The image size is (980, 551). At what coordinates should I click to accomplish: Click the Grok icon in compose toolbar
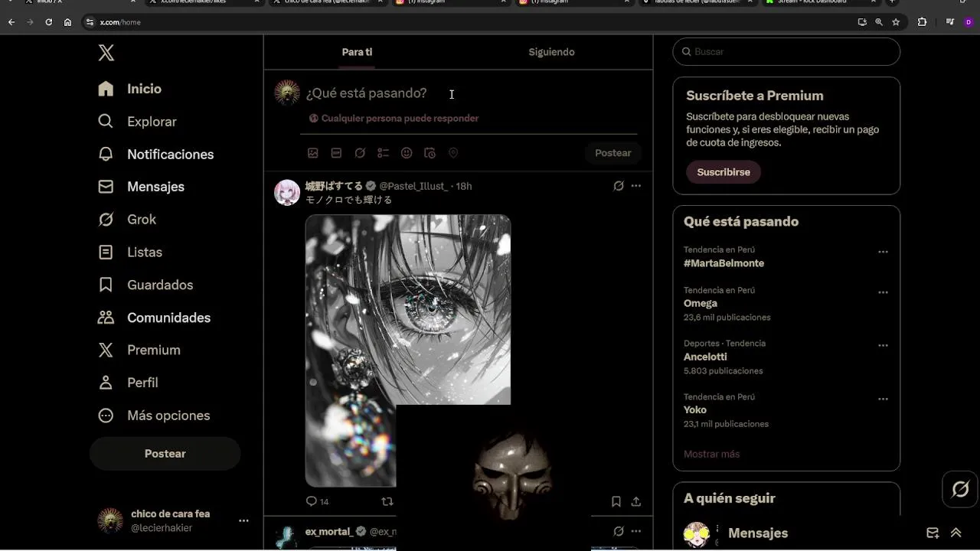tap(360, 153)
